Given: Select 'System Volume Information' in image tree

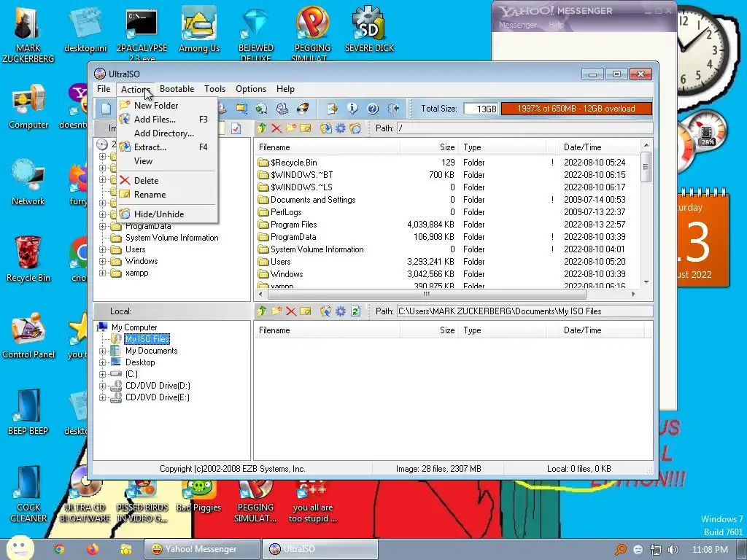Looking at the screenshot, I should click(x=171, y=238).
